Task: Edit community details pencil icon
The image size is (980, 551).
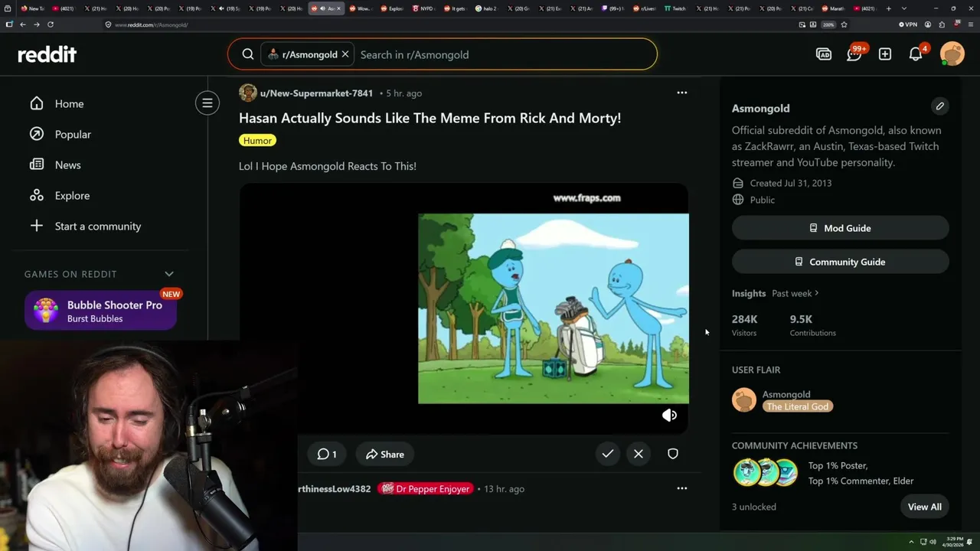Action: pos(940,106)
